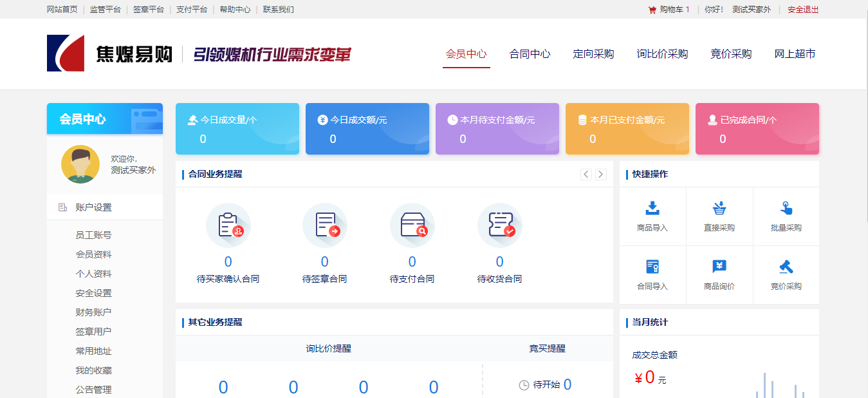Open 员工账号 in the sidebar
The width and height of the screenshot is (868, 398).
[93, 235]
